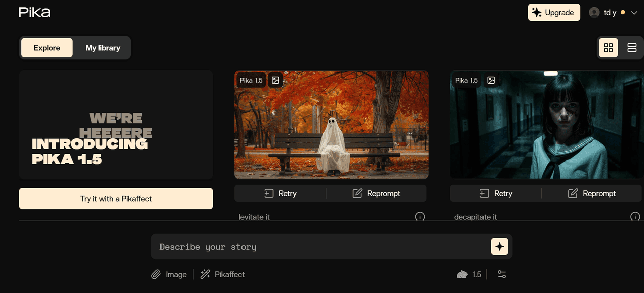The image size is (644, 293).
Task: Click Try it with a Pikaffect
Action: pos(116,199)
